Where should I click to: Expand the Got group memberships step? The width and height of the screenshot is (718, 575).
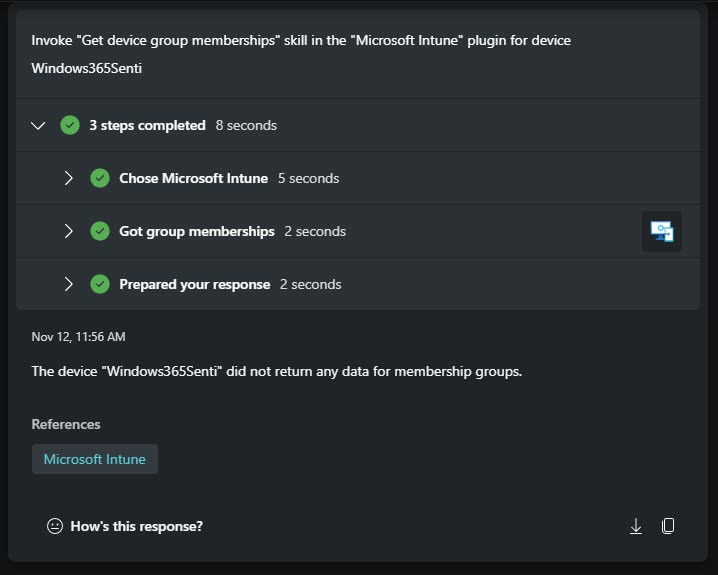[x=69, y=231]
